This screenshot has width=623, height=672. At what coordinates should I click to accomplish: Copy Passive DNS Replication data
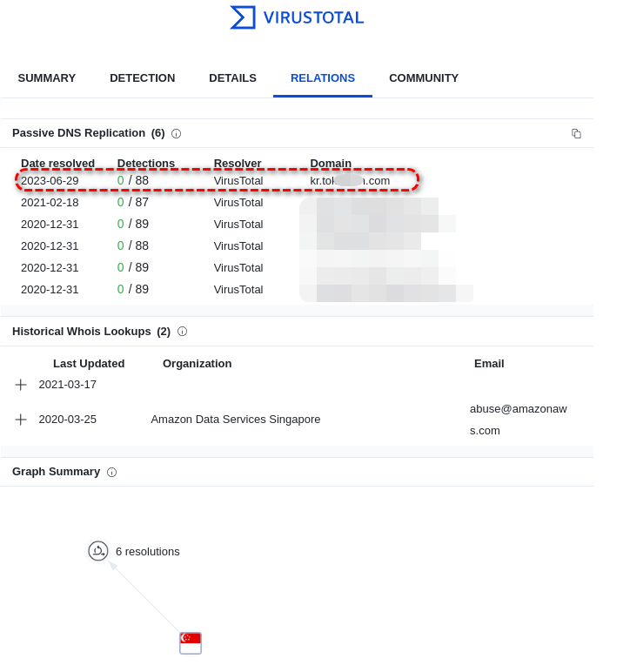(576, 134)
